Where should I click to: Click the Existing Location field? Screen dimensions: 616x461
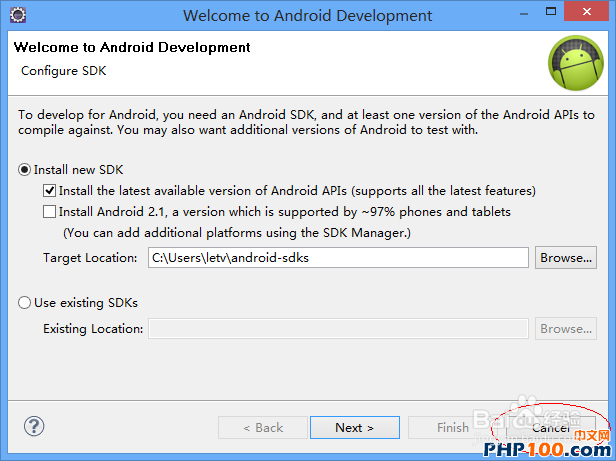click(x=338, y=329)
